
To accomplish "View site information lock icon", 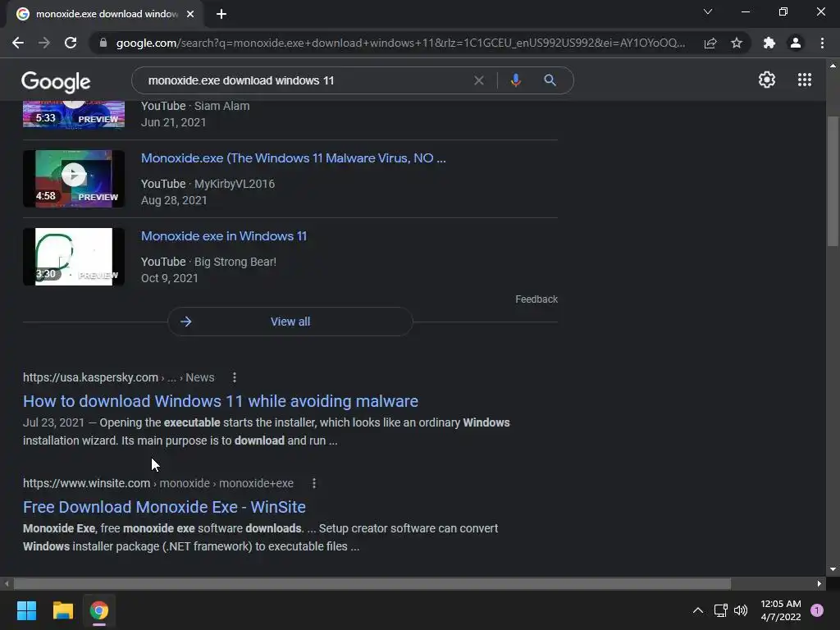I will (103, 43).
